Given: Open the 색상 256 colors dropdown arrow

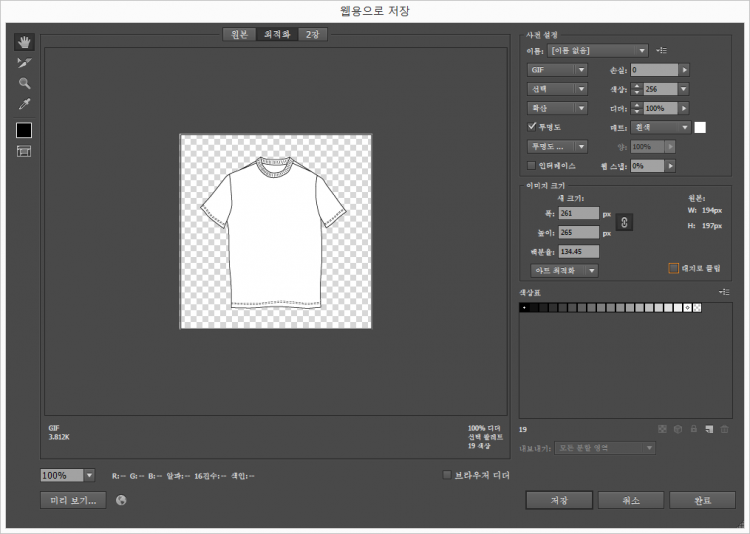Looking at the screenshot, I should (x=684, y=89).
